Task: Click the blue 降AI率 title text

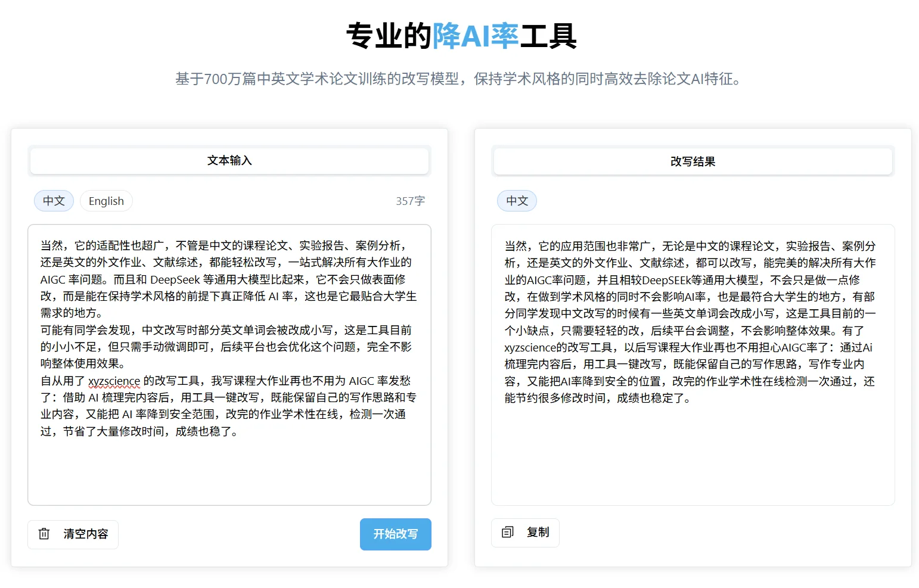Action: (476, 36)
